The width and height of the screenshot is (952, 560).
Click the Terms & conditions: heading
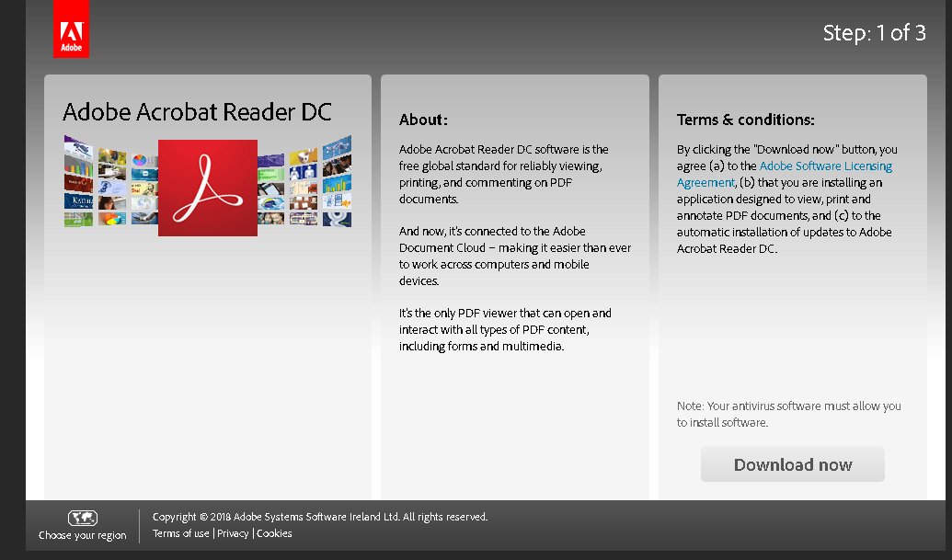click(746, 120)
